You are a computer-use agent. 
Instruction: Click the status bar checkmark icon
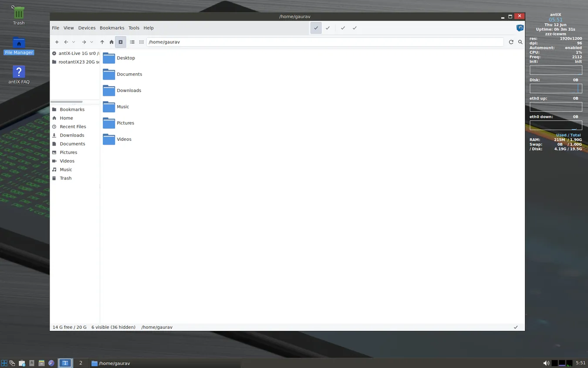516,327
